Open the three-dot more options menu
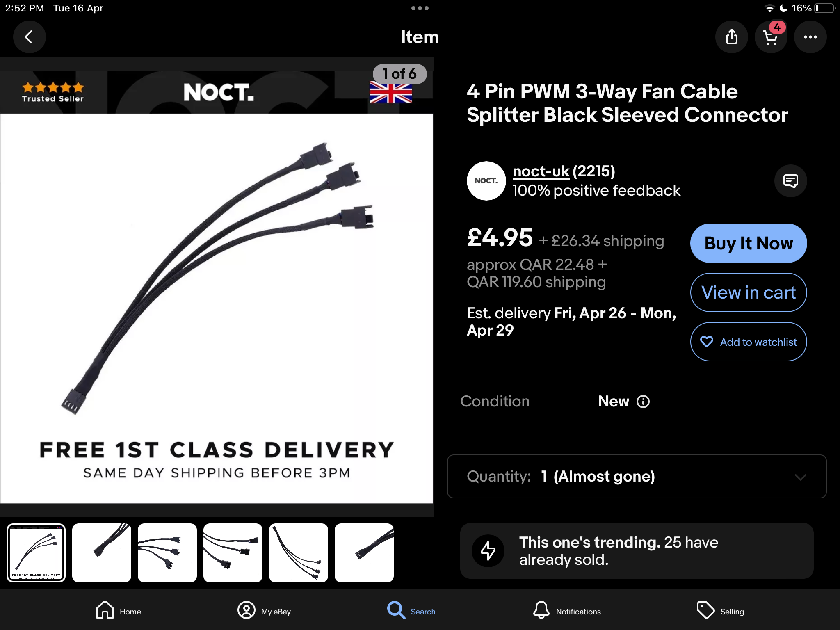This screenshot has width=840, height=630. tap(810, 37)
